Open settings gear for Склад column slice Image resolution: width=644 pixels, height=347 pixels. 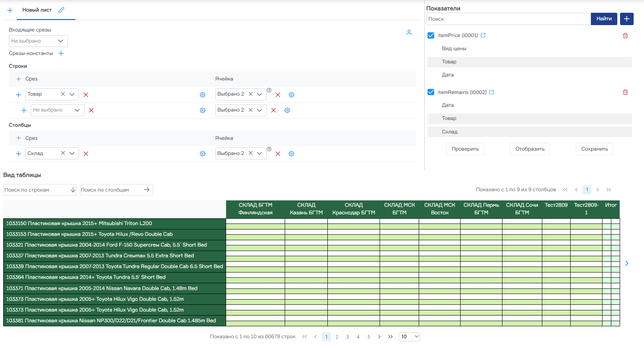point(203,154)
